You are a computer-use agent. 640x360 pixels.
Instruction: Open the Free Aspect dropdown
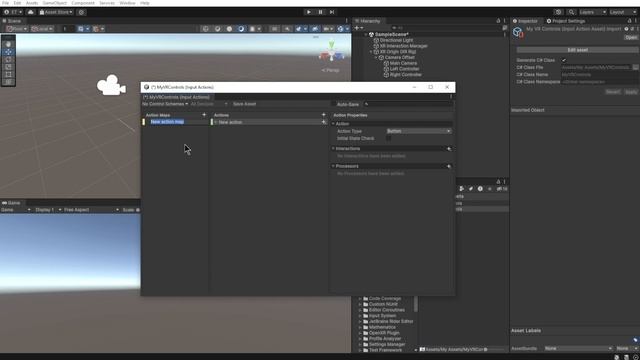coord(91,210)
